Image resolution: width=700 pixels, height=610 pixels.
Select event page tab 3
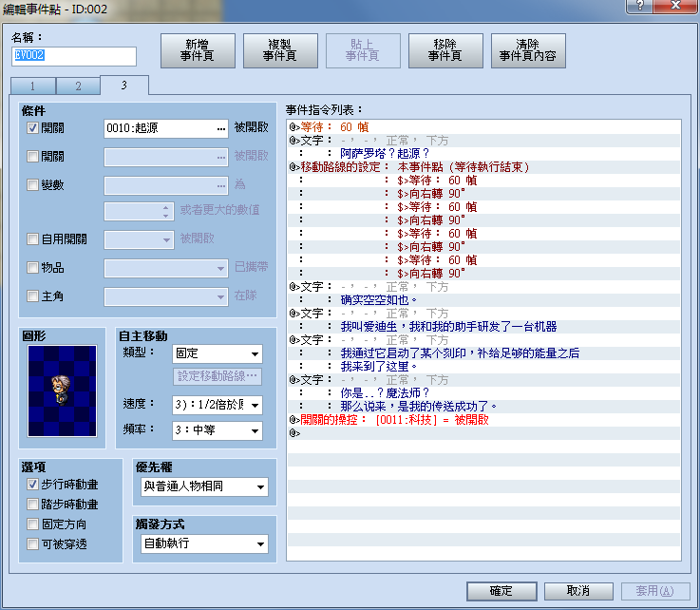tap(124, 85)
